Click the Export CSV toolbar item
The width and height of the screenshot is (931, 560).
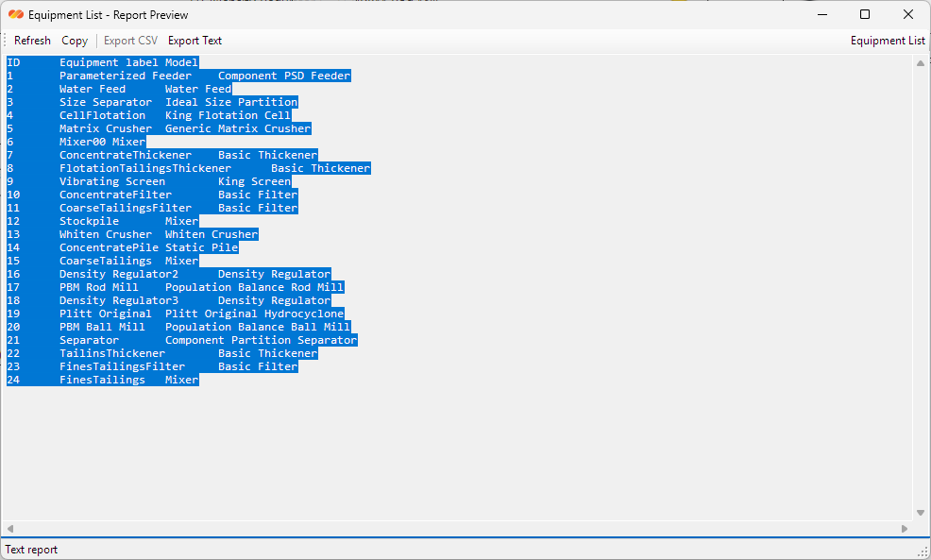click(130, 41)
